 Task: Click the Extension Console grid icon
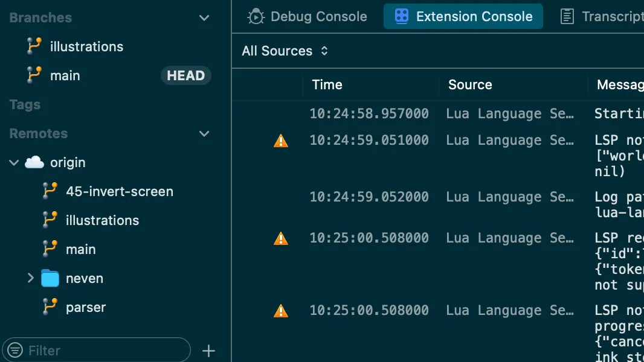401,16
